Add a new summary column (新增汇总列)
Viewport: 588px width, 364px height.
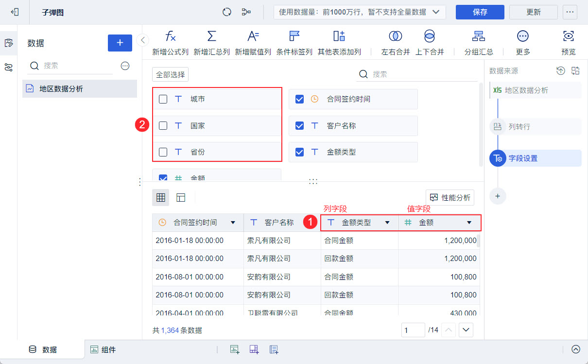pyautogui.click(x=212, y=43)
